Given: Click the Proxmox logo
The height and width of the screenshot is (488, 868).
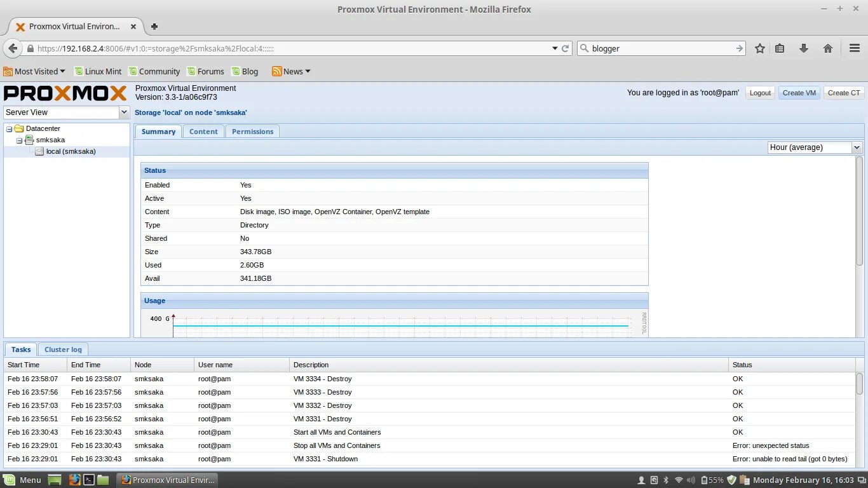Looking at the screenshot, I should [65, 93].
